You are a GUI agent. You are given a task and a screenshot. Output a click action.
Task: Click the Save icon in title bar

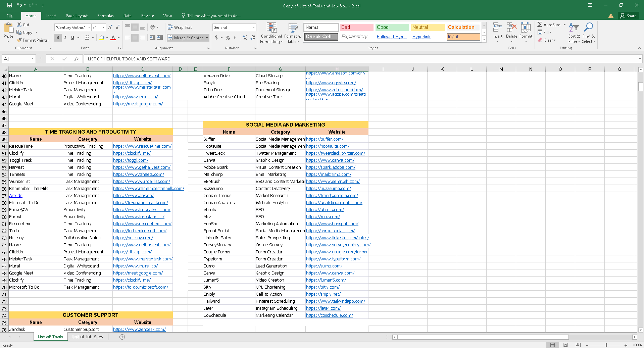[9, 5]
